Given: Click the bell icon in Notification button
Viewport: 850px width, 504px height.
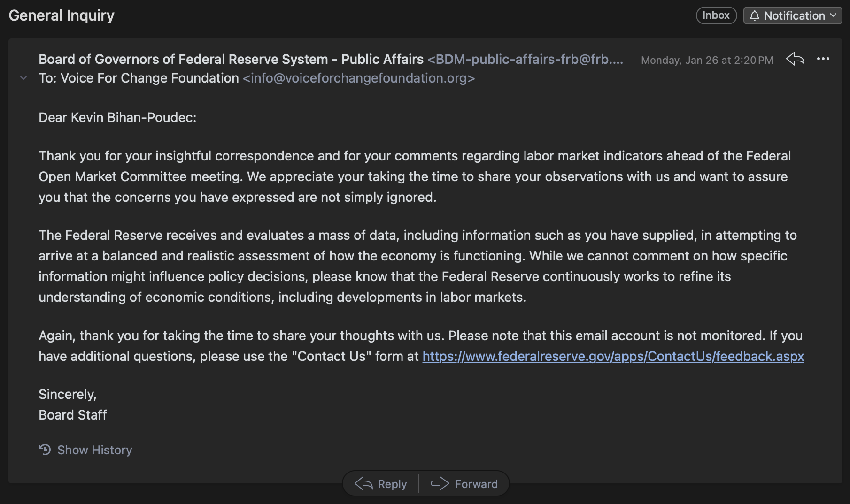Looking at the screenshot, I should 754,15.
